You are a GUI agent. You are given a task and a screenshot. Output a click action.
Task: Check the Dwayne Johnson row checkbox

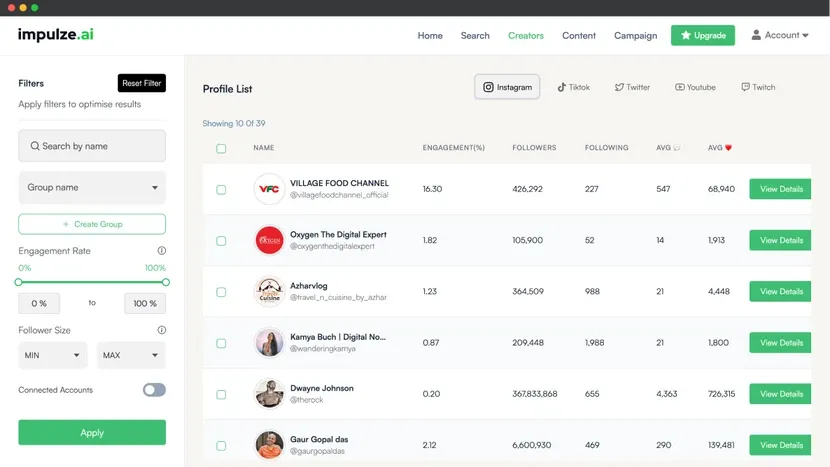[x=221, y=394]
